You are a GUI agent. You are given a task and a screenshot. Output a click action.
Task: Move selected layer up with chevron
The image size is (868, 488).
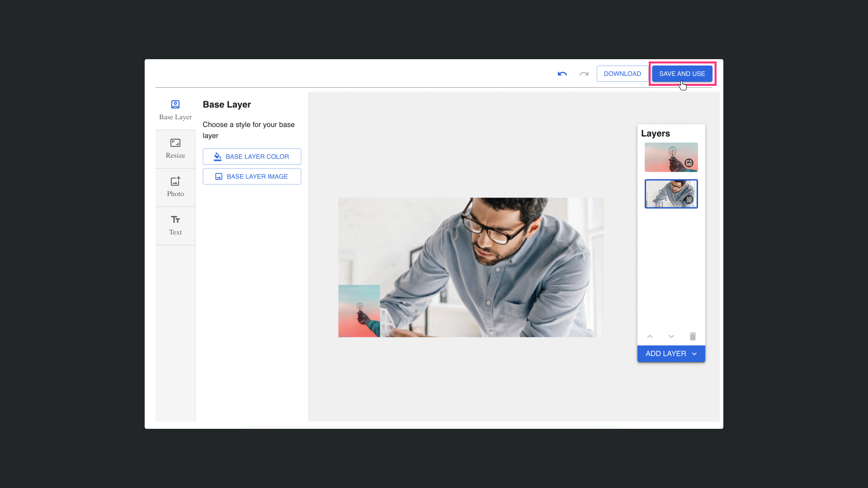click(x=650, y=336)
